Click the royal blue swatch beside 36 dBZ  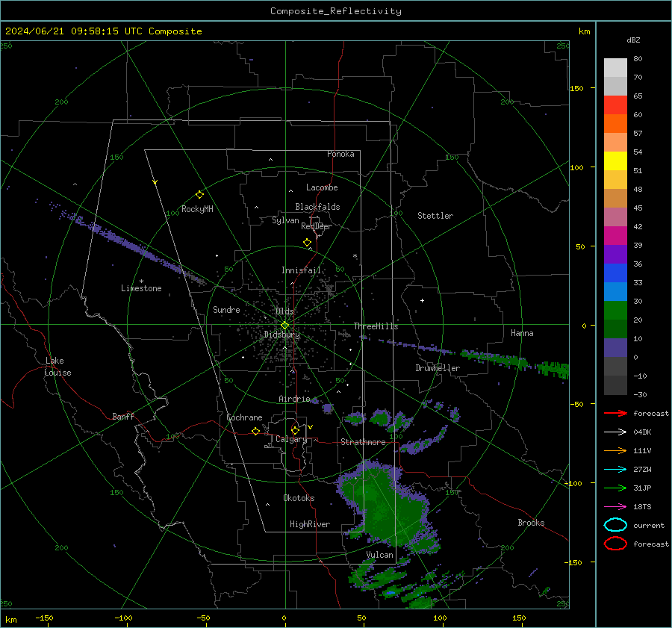pyautogui.click(x=615, y=273)
